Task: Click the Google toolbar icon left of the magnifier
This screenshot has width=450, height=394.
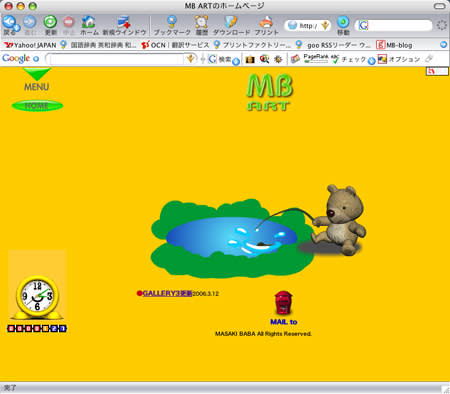Action: tap(250, 59)
